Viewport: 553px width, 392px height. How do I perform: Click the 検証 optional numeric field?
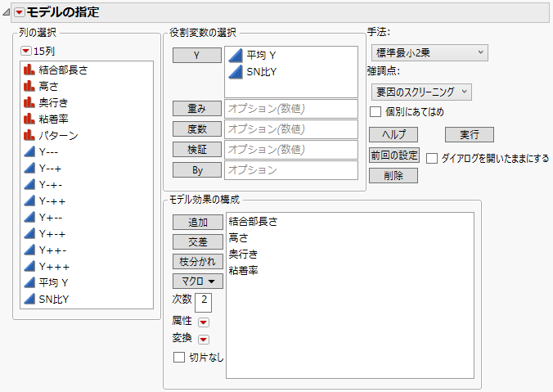(291, 150)
